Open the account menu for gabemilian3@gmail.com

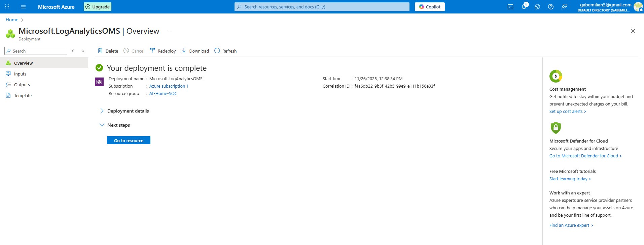point(610,7)
